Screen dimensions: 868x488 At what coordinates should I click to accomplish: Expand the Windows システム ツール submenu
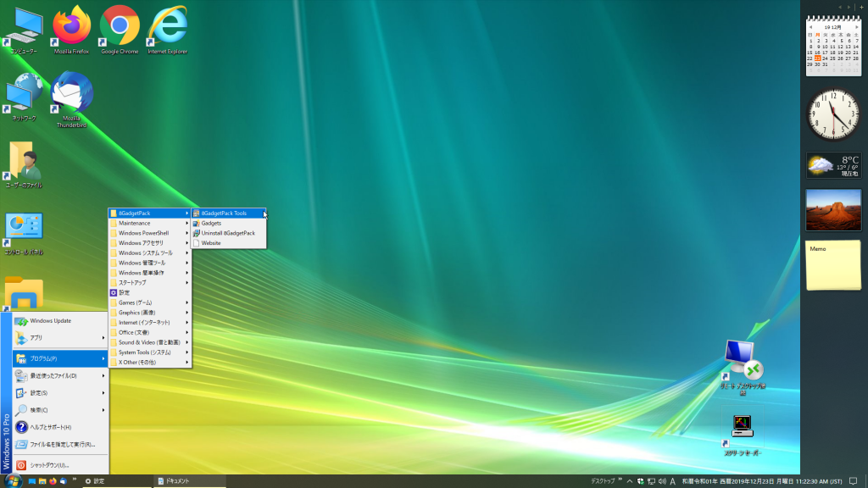(x=149, y=252)
